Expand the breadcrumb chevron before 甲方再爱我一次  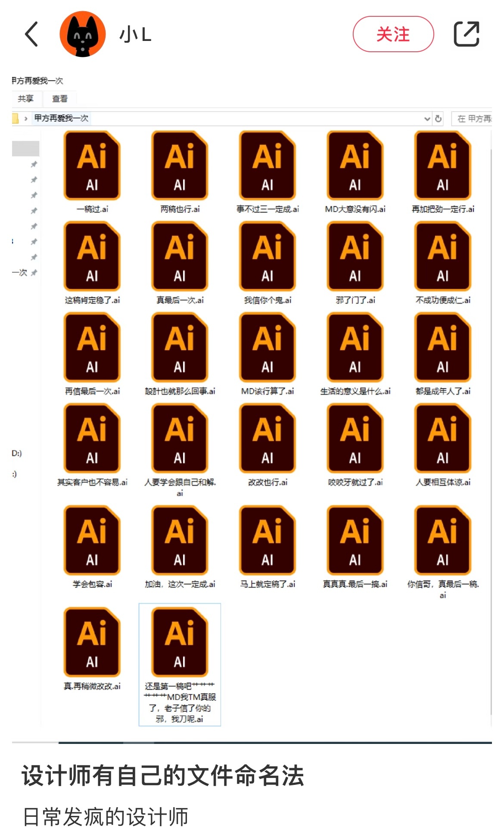pos(26,119)
